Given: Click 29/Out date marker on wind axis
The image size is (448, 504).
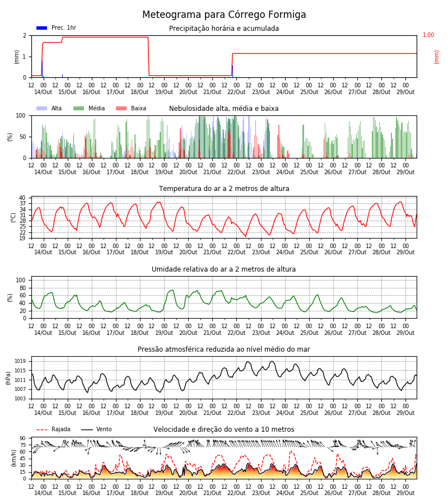Looking at the screenshot, I should tap(405, 493).
